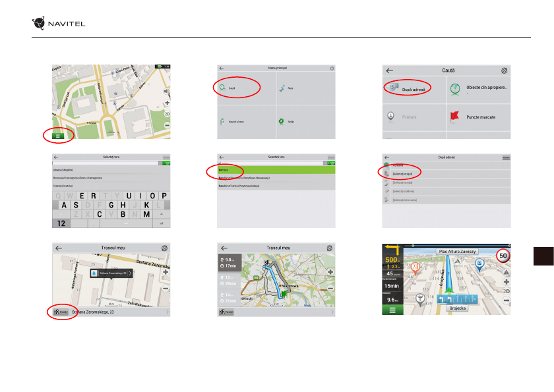Toggle 2D view on the first map screen

pos(167,114)
